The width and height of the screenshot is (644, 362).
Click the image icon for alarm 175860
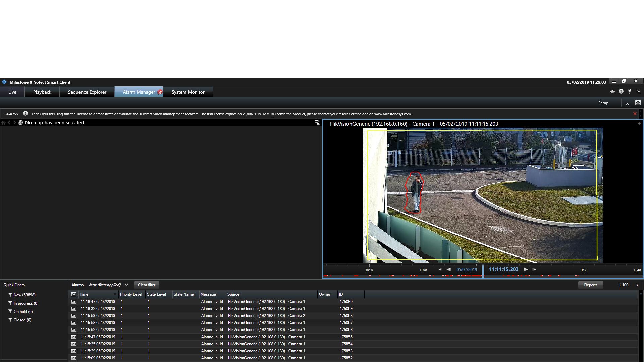[x=74, y=302]
